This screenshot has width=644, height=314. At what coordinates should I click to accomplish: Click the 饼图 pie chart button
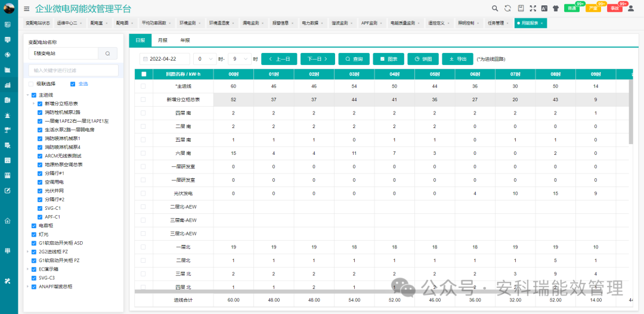(x=423, y=59)
